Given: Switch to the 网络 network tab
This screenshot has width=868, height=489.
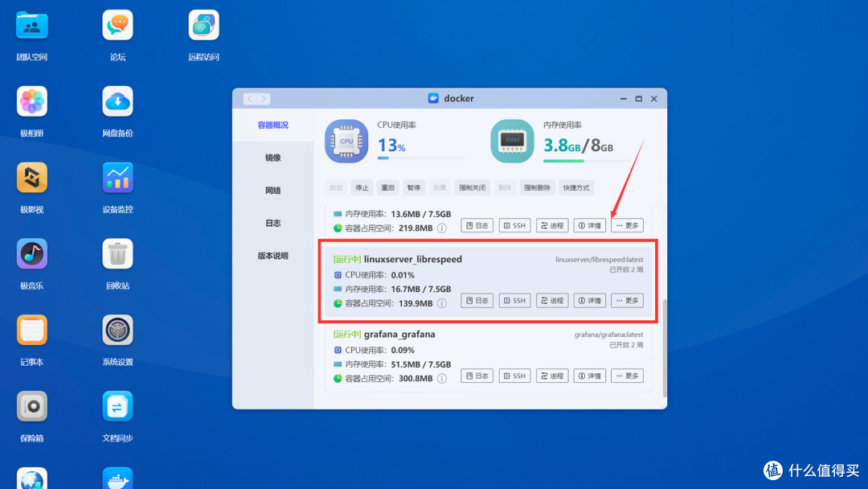Looking at the screenshot, I should click(273, 191).
